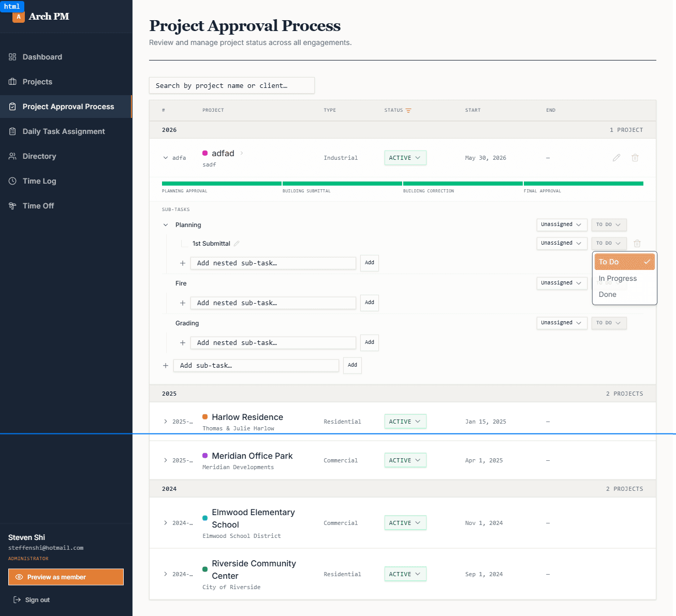
Task: Click Add next to Grading nested sub-task field
Action: 370,342
